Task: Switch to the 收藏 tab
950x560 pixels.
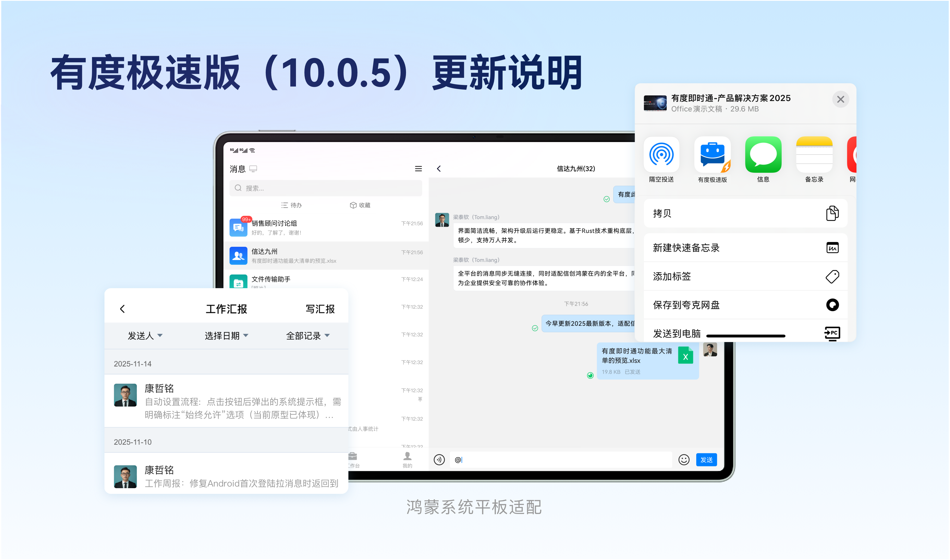Action: [x=360, y=205]
